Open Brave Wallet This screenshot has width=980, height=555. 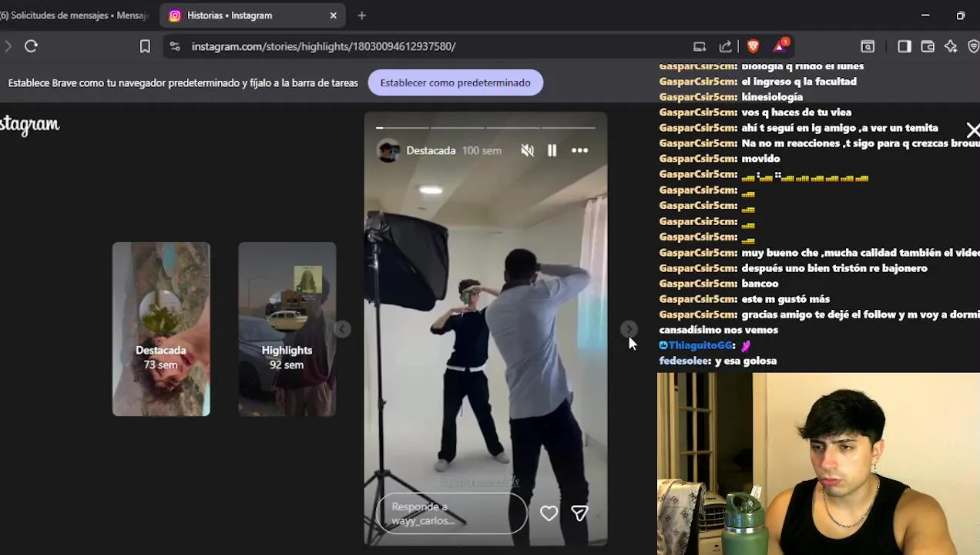928,46
